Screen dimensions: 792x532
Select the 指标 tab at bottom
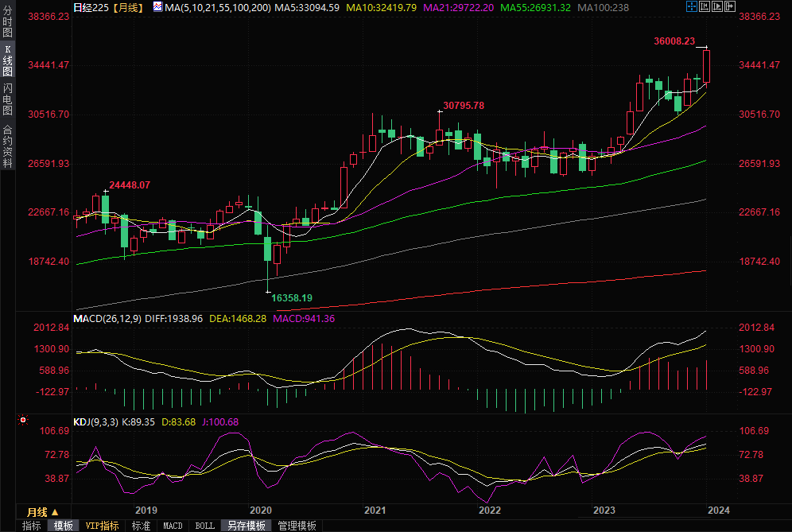click(x=32, y=526)
